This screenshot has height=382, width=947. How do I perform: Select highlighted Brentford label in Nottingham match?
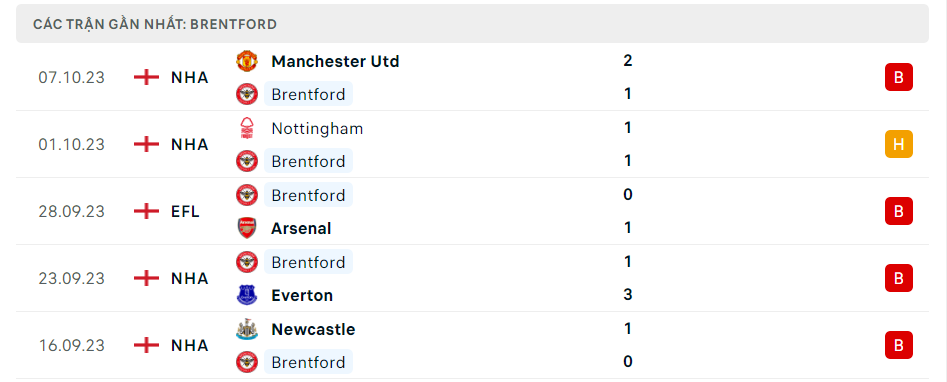click(x=308, y=161)
